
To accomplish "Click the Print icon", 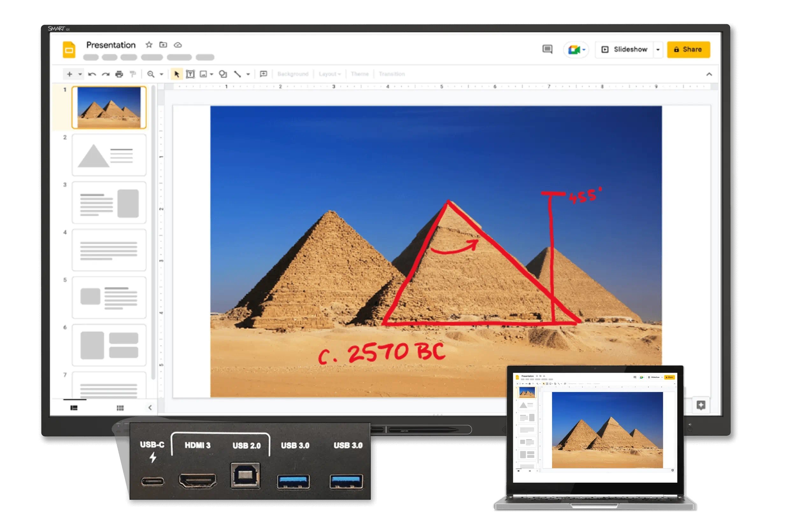I will pos(119,74).
